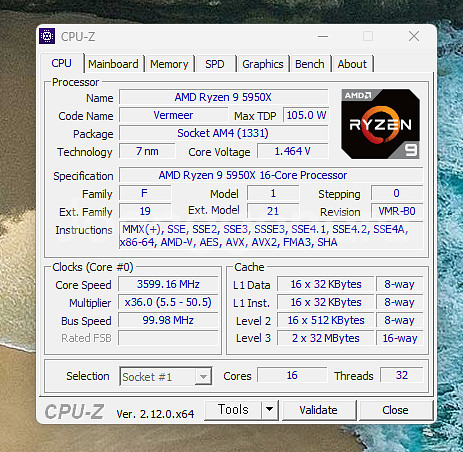Click the Cores value 16

292,375
